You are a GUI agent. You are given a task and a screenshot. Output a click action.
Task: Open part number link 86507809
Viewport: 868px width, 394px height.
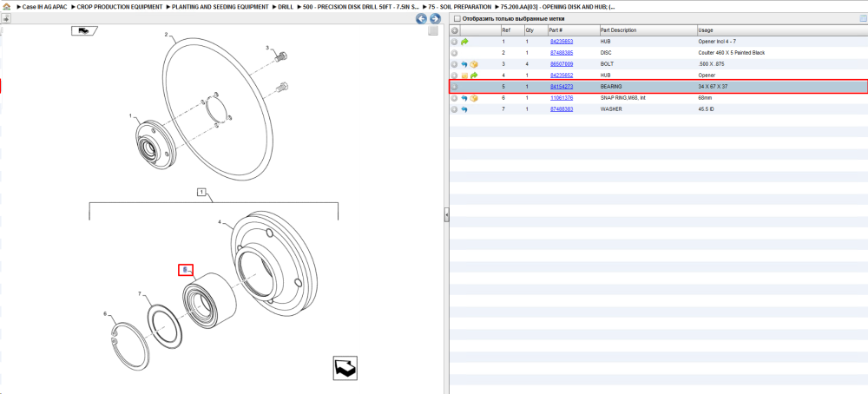(x=562, y=64)
